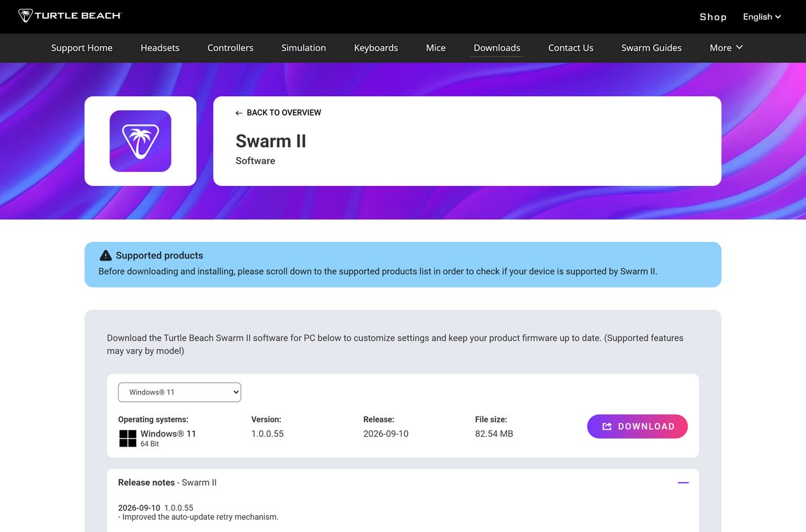Click the Turtle Beach logo

coord(70,15)
